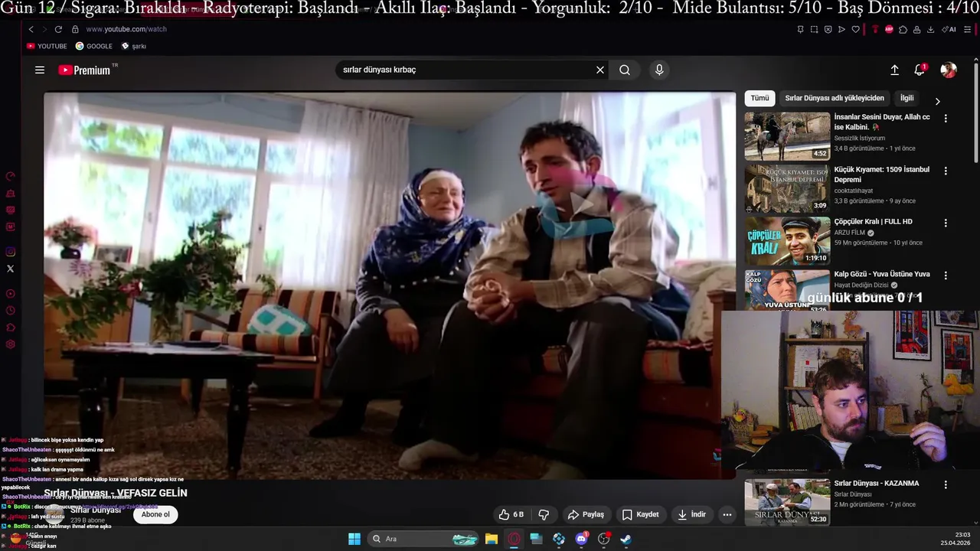Screen dimensions: 980x551
Task: Run search with the magnifier button
Action: [x=625, y=70]
